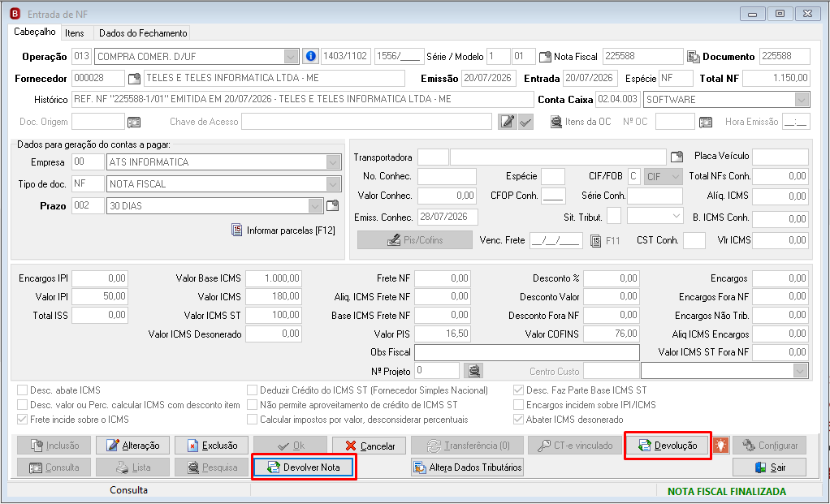Click the Devolver Nota button
Image resolution: width=830 pixels, height=504 pixels.
click(304, 467)
